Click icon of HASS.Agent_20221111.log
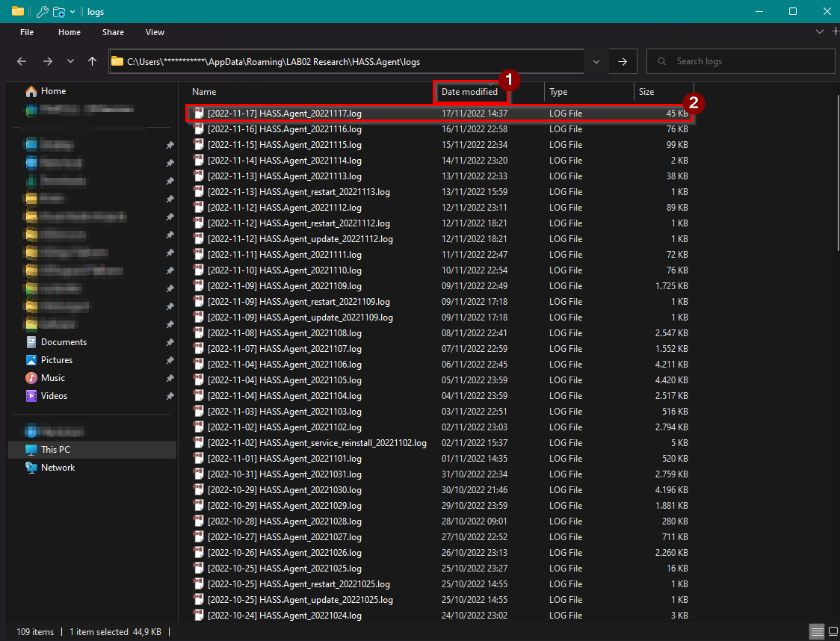 point(198,254)
